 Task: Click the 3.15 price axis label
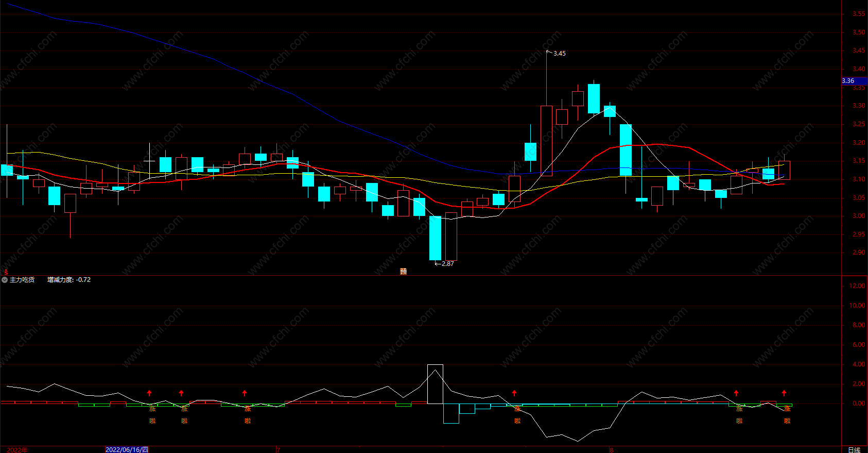pyautogui.click(x=859, y=161)
